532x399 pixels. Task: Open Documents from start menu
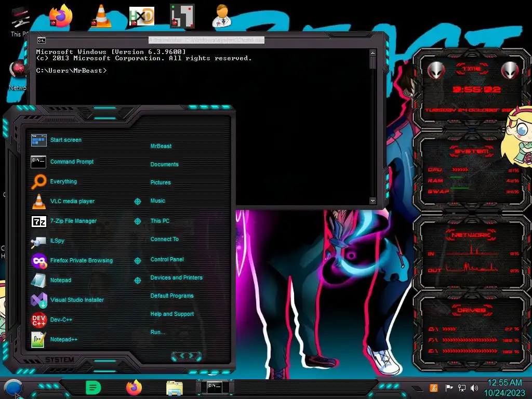coord(164,164)
